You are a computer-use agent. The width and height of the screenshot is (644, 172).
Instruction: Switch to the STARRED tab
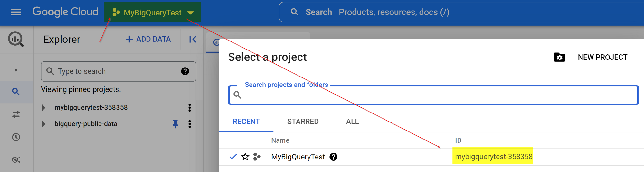(x=303, y=122)
